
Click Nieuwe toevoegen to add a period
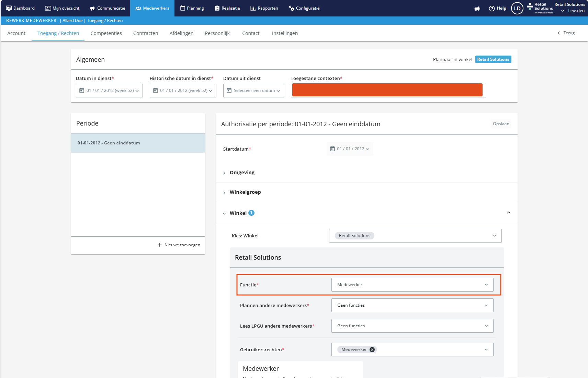(x=179, y=245)
